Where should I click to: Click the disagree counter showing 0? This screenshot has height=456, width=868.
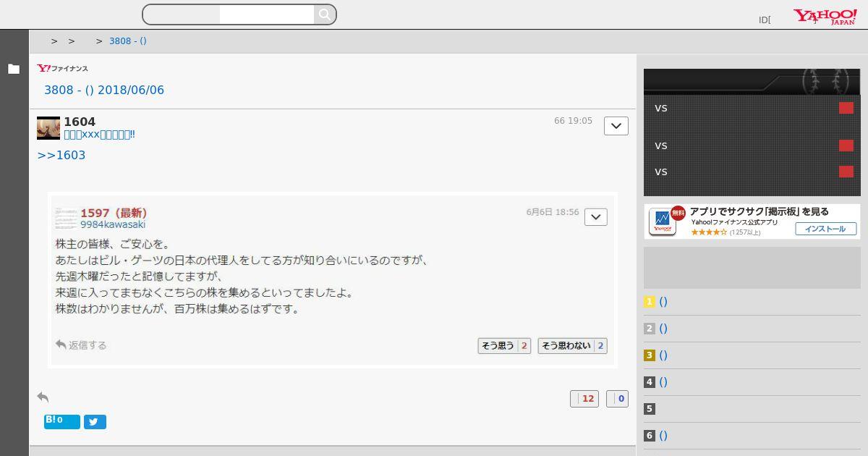coord(617,399)
